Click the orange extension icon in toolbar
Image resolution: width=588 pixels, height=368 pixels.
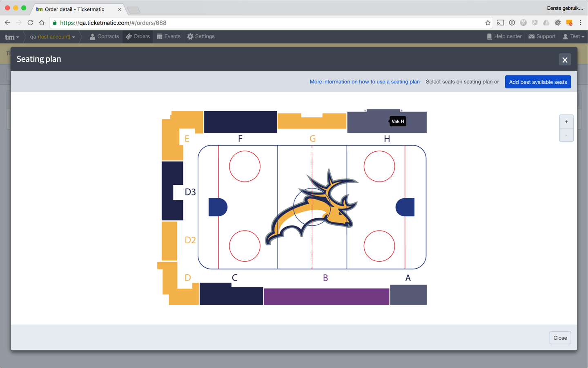[x=569, y=22]
